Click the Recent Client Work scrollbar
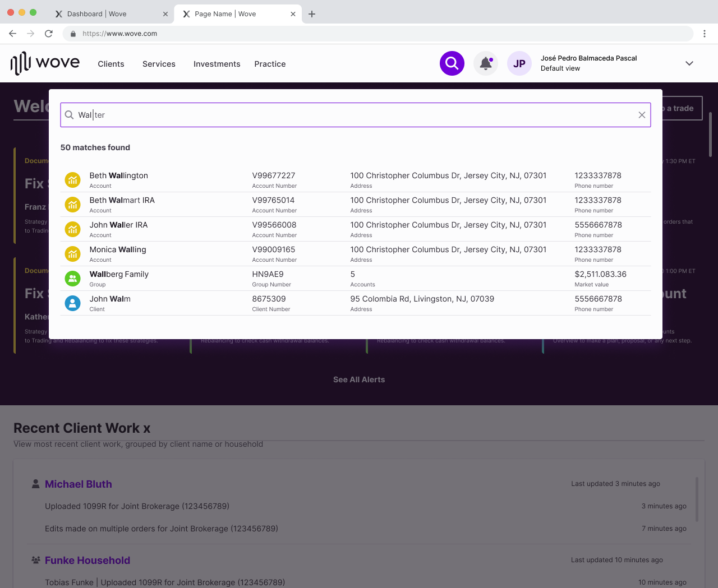 click(x=697, y=499)
